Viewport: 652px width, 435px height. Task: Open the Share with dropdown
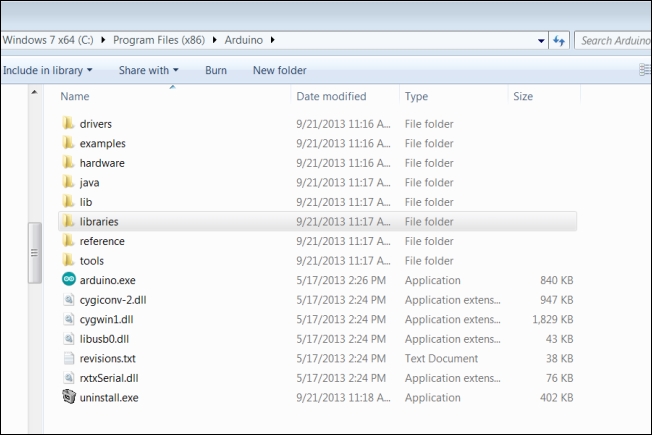point(148,70)
